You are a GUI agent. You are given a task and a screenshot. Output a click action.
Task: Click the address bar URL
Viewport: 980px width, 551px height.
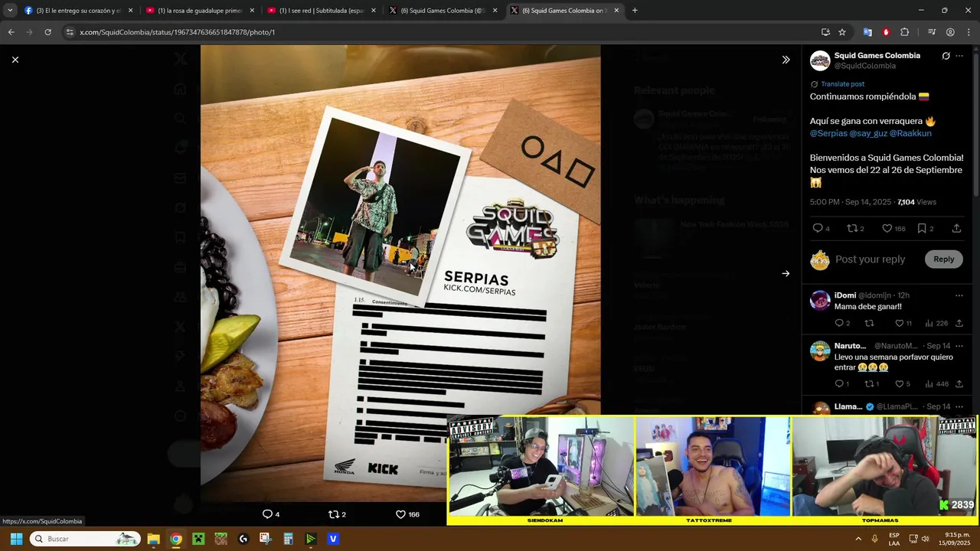click(x=177, y=32)
